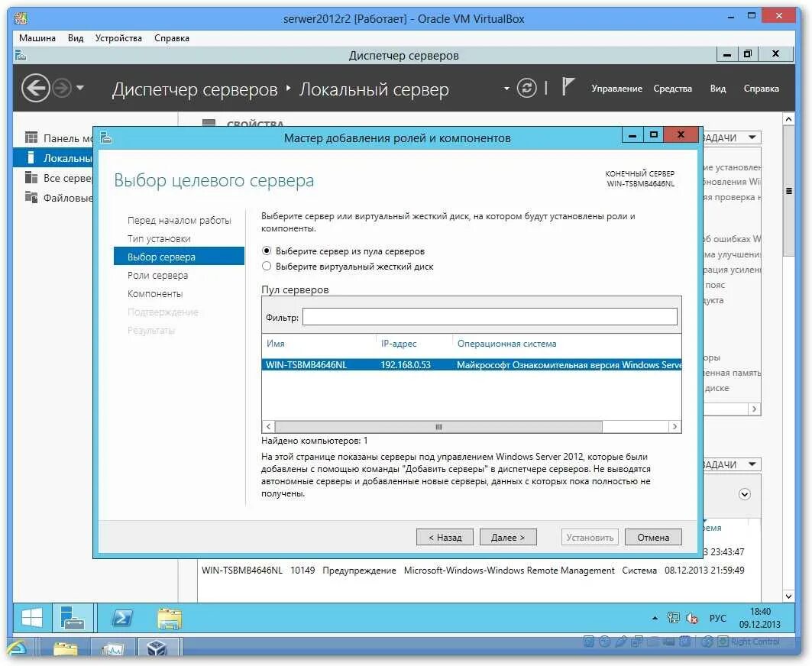Go to wizard step 'Роли сервера'

click(157, 275)
